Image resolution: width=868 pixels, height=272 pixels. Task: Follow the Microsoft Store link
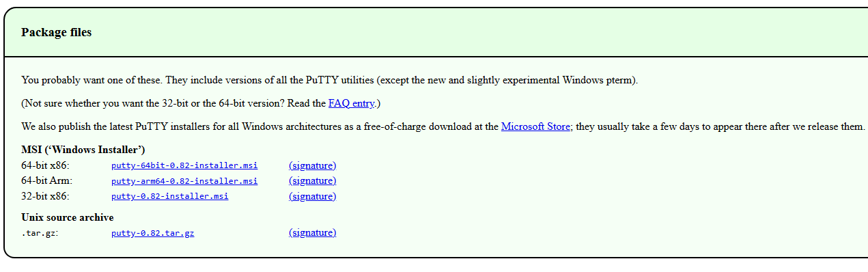point(536,126)
